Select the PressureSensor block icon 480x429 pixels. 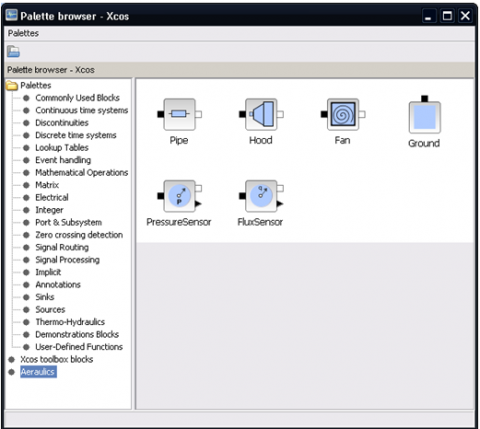[179, 196]
